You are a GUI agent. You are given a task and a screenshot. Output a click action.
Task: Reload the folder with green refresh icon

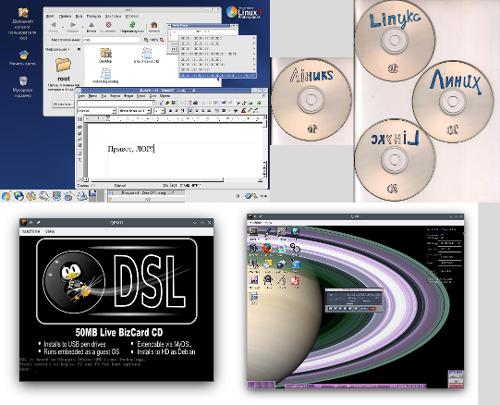(x=132, y=25)
